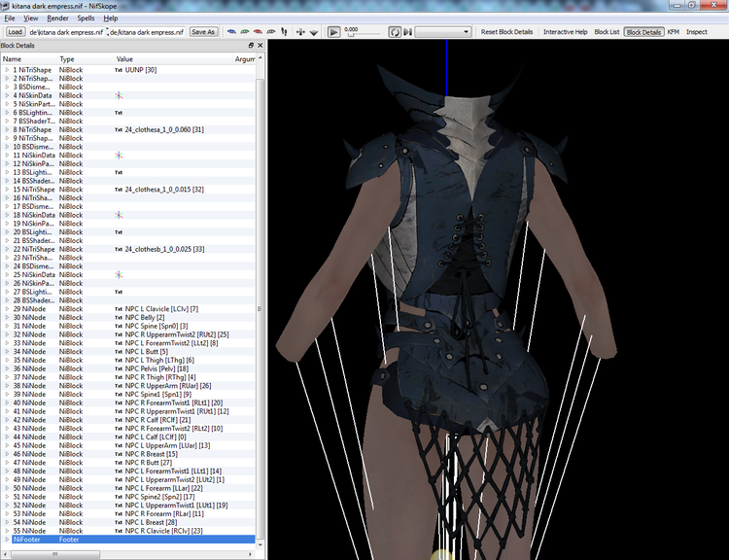Viewport: 729px width, 560px height.
Task: Expand block 36 NiNode
Action: [x=7, y=368]
